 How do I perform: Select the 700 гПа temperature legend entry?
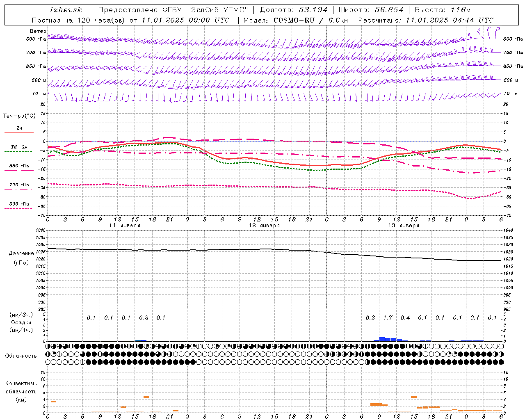19,185
